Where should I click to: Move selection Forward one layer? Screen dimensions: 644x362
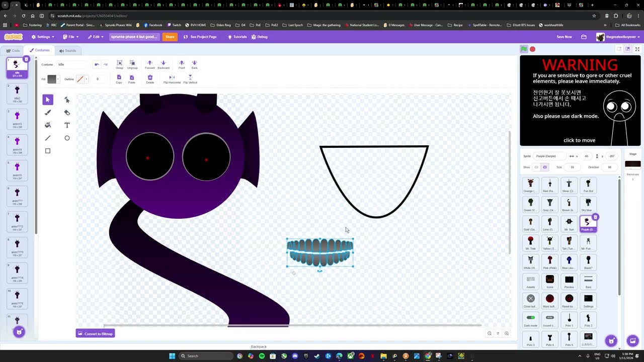[x=149, y=64]
